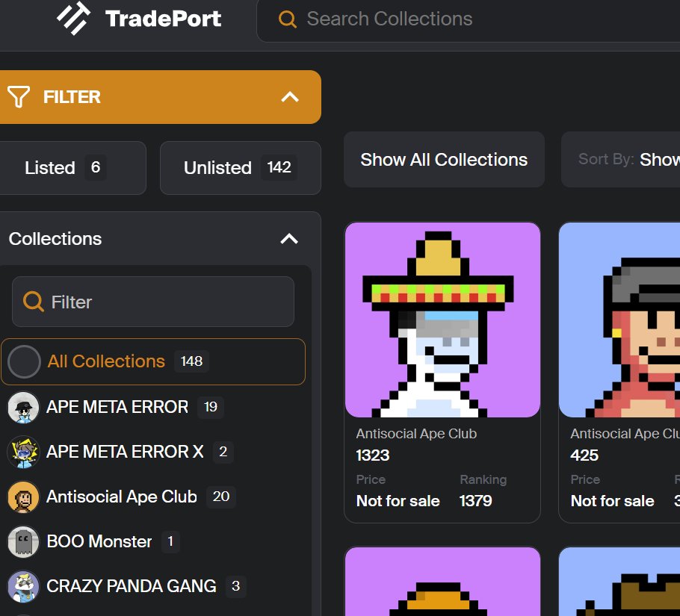This screenshot has height=616, width=680.
Task: Collapse the orange FILTER panel chevron
Action: (x=290, y=96)
